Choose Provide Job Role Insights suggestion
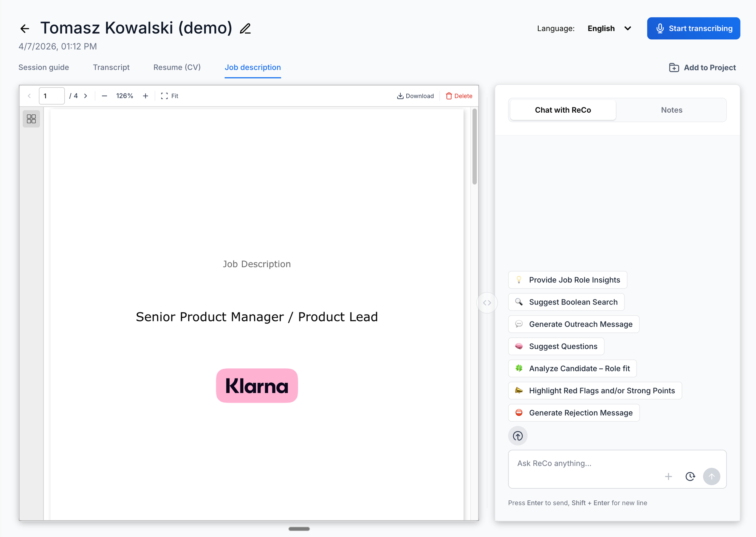 pyautogui.click(x=568, y=280)
